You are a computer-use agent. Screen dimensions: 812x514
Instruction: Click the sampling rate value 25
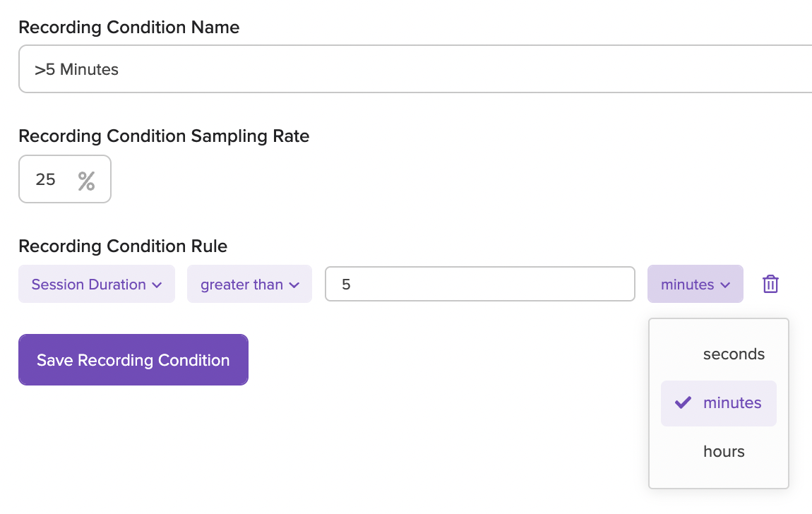point(46,179)
